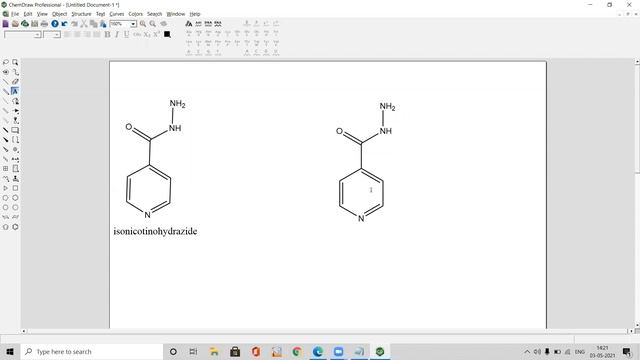Open the font size dropdown
Image resolution: width=640 pixels, height=360 pixels.
[x=57, y=35]
